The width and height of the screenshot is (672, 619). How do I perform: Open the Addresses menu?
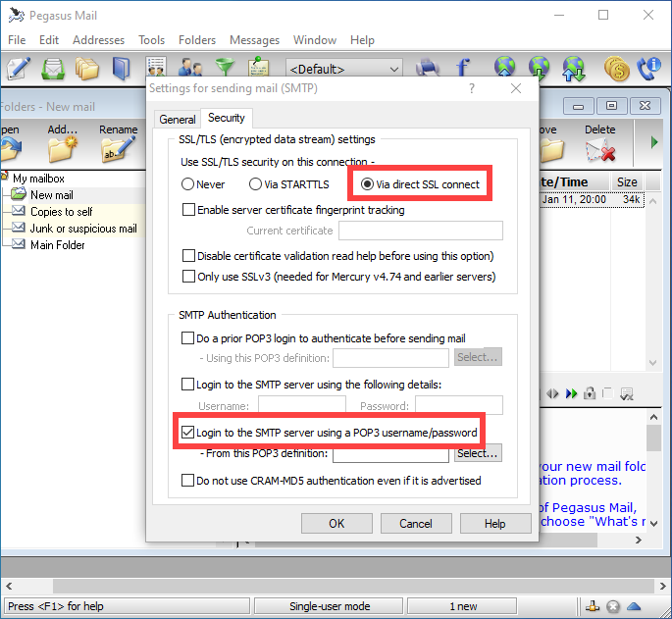click(x=98, y=40)
